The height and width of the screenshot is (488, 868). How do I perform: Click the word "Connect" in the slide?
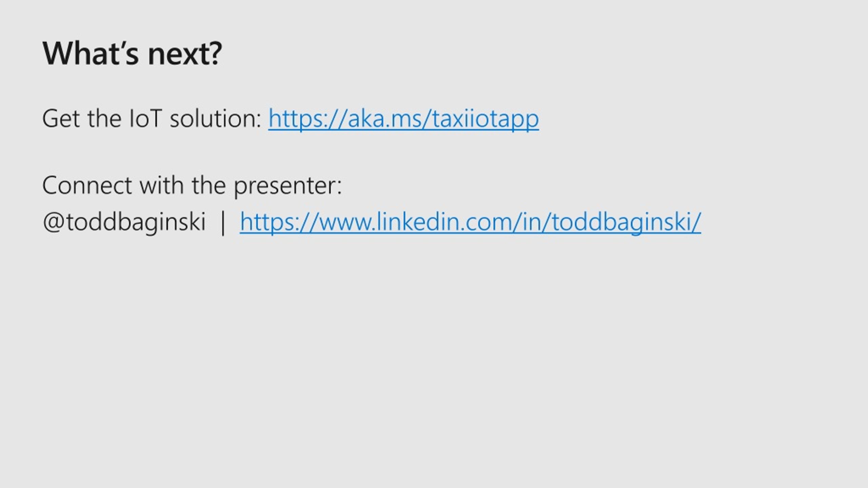click(87, 186)
